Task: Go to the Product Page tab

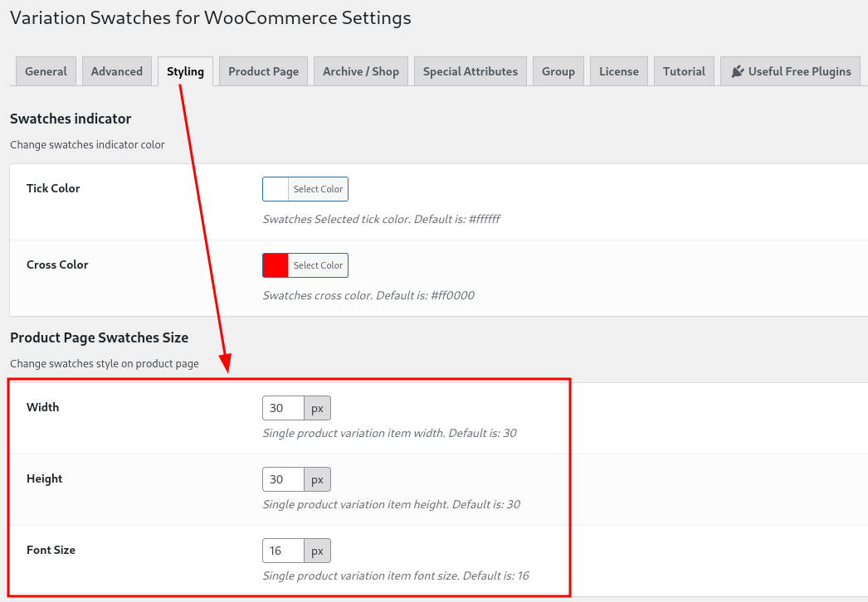Action: pyautogui.click(x=264, y=71)
